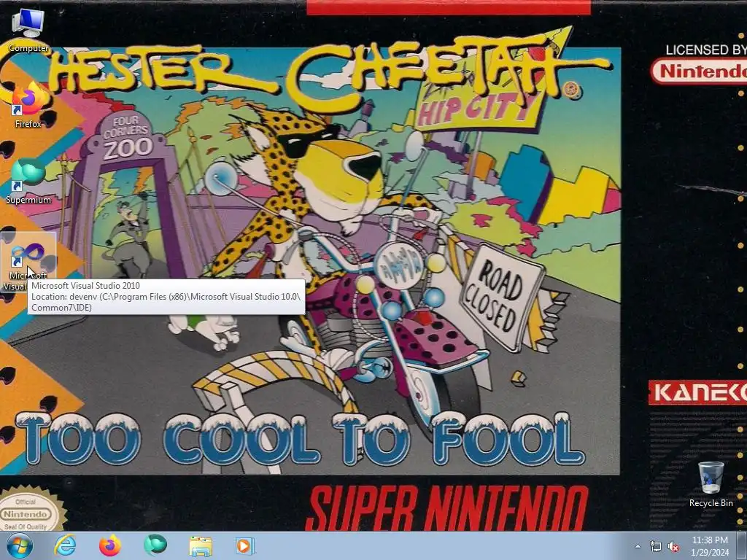Select the Computer desktop icon
This screenshot has height=560, width=747.
28,29
